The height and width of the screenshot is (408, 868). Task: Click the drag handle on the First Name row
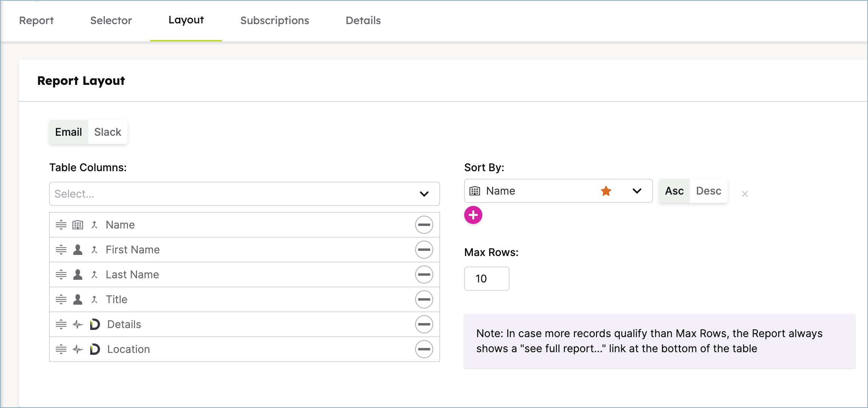tap(61, 250)
